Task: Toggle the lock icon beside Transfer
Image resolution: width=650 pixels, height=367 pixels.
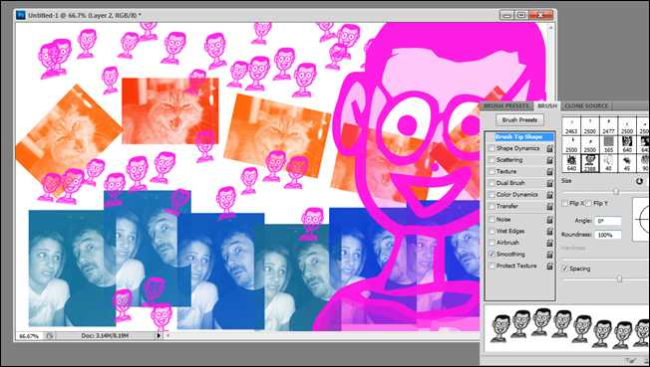Action: pyautogui.click(x=550, y=207)
